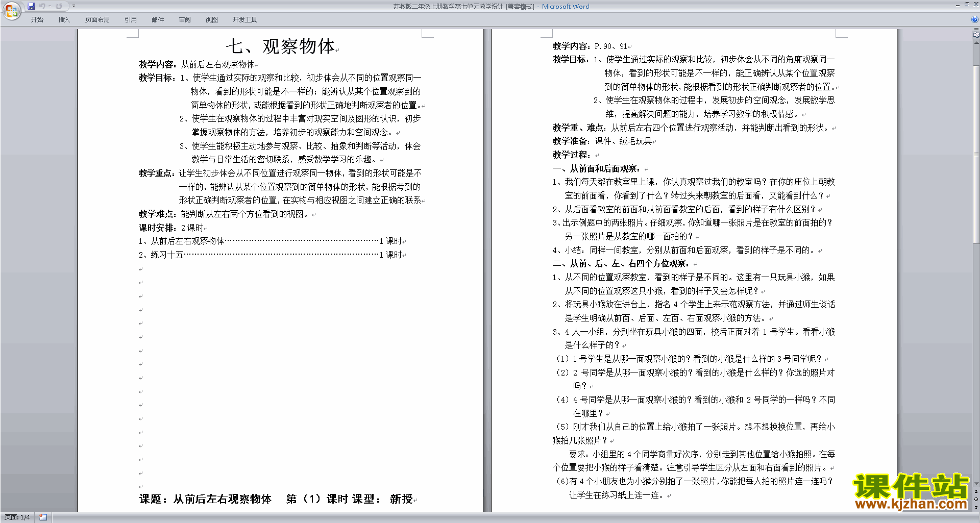Open Microsoft Word Help

pyautogui.click(x=975, y=19)
